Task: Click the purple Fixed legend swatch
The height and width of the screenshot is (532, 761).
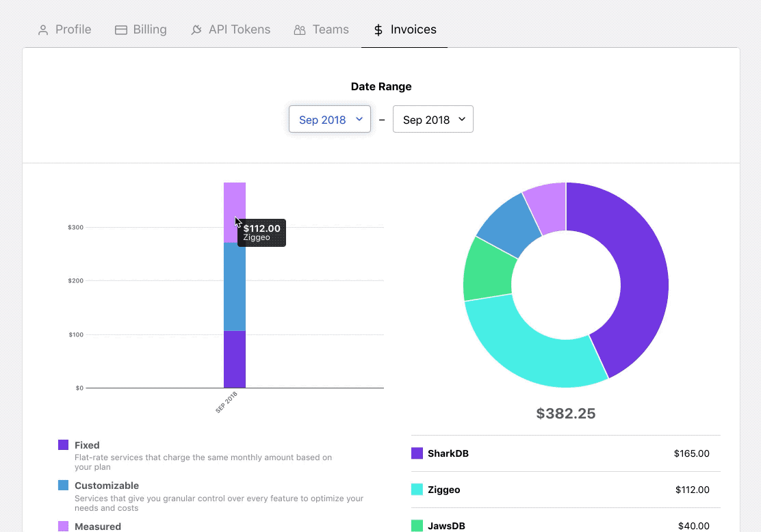Action: point(63,445)
